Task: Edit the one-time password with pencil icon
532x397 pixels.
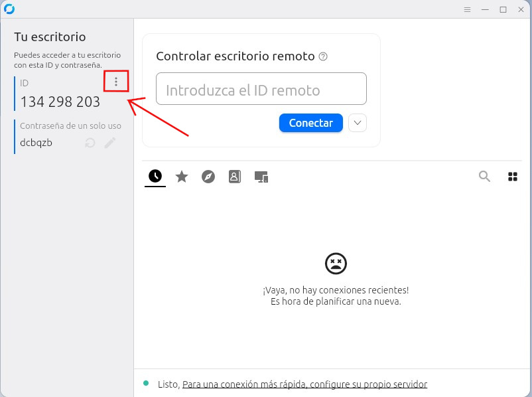Action: pos(110,143)
